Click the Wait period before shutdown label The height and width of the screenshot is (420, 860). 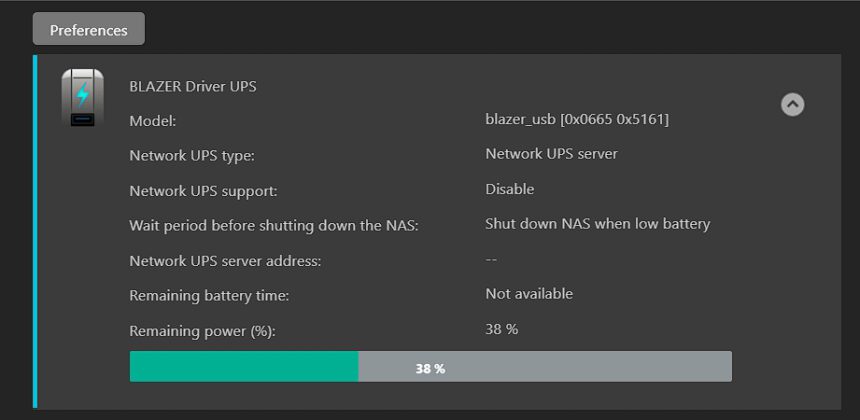click(273, 226)
